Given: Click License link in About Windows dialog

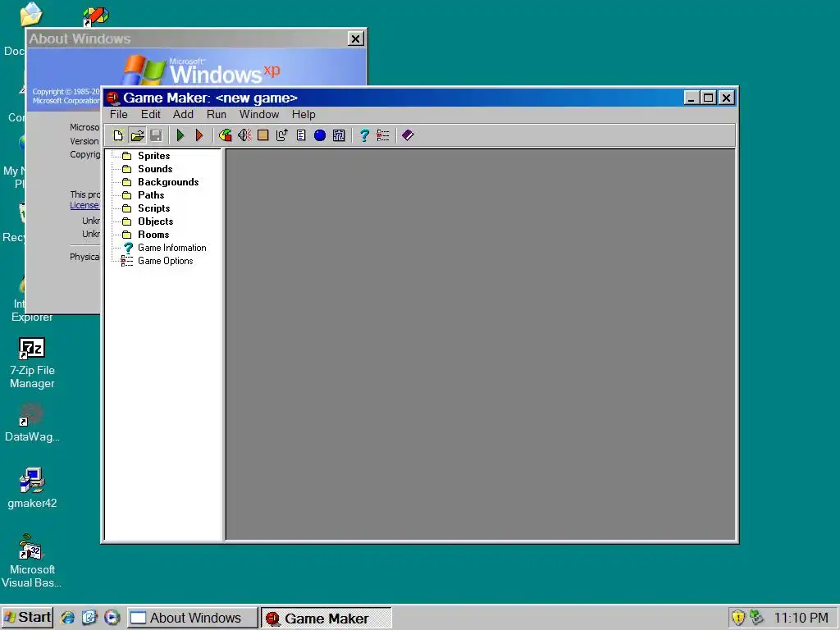Looking at the screenshot, I should click(x=84, y=205).
